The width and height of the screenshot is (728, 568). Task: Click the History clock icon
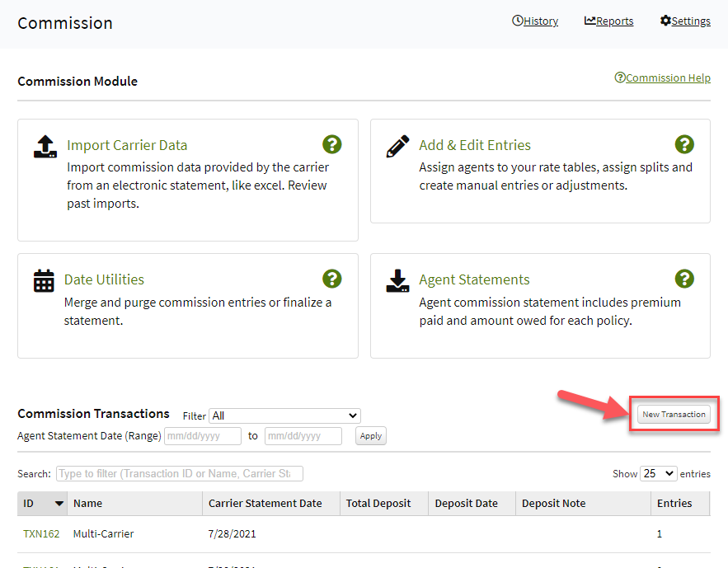pyautogui.click(x=516, y=20)
